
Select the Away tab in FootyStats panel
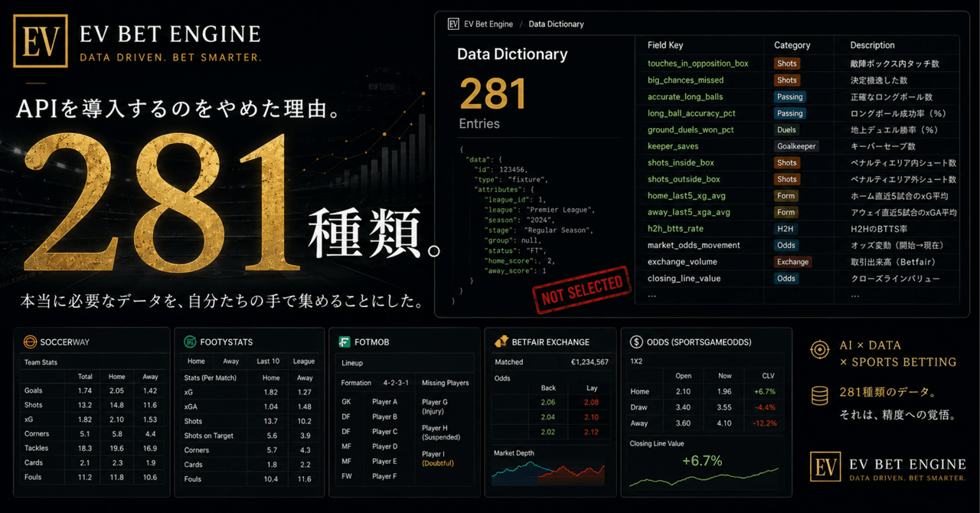coord(230,361)
